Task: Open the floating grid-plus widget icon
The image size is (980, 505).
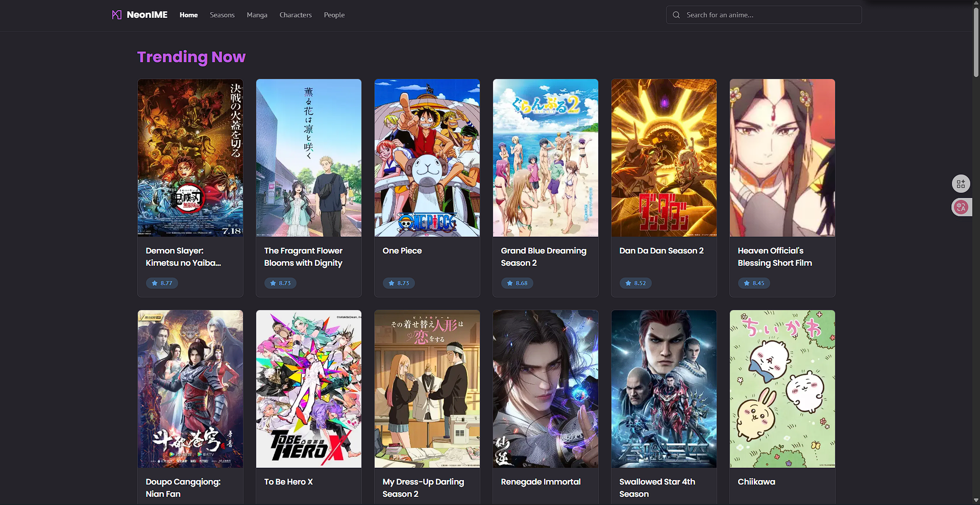Action: [961, 184]
